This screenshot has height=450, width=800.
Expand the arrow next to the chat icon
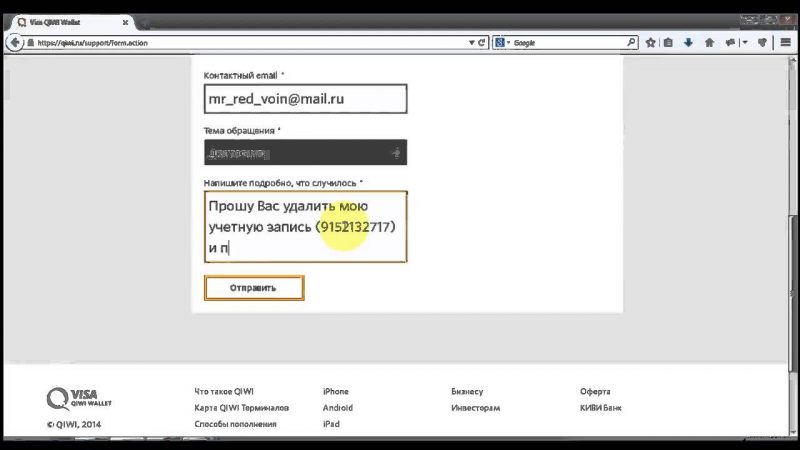745,43
